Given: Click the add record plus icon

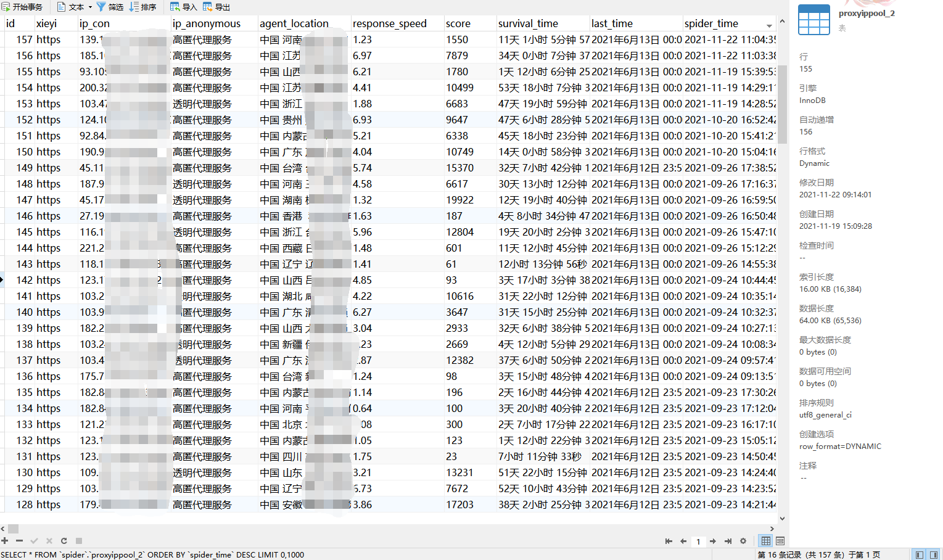Looking at the screenshot, I should 5,541.
